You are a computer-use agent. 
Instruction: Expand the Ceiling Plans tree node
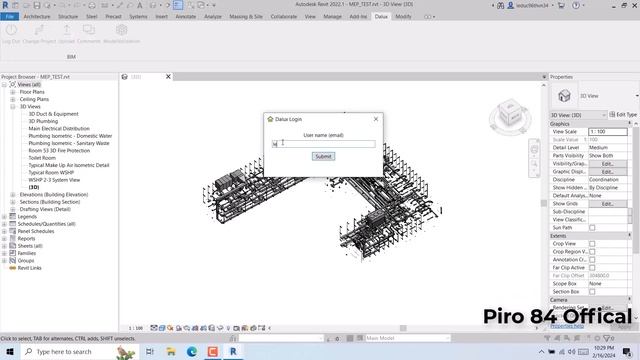(13, 99)
